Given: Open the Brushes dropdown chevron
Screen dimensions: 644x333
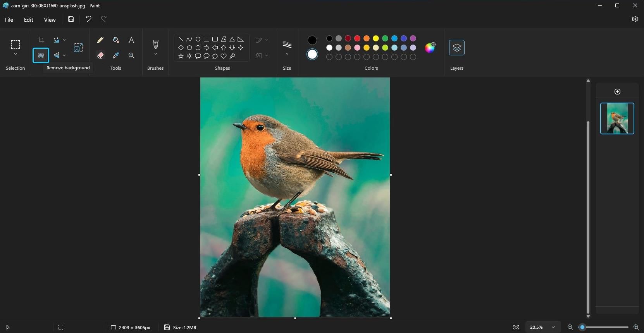Looking at the screenshot, I should coord(155,54).
